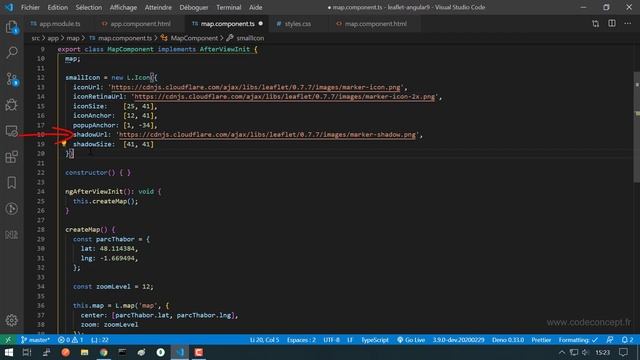
Task: Open errors and warnings count in status bar
Action: click(70, 340)
